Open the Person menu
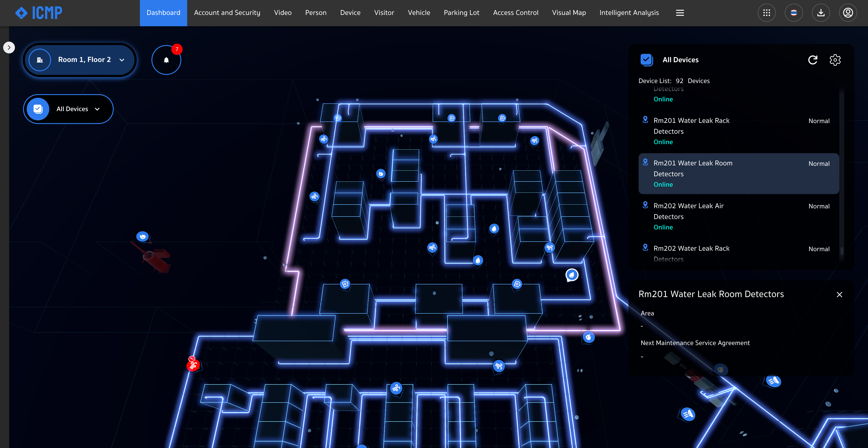The image size is (868, 448). pyautogui.click(x=316, y=13)
